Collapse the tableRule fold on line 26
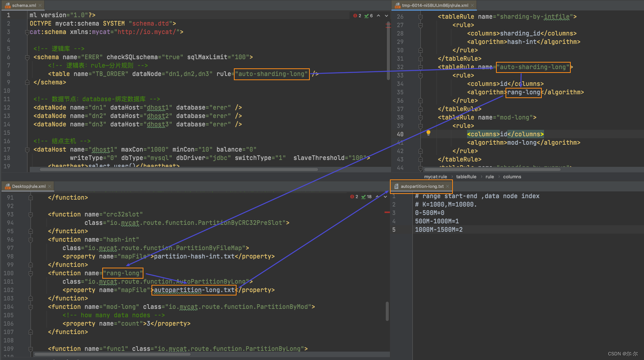This screenshot has width=644, height=360. coord(420,17)
